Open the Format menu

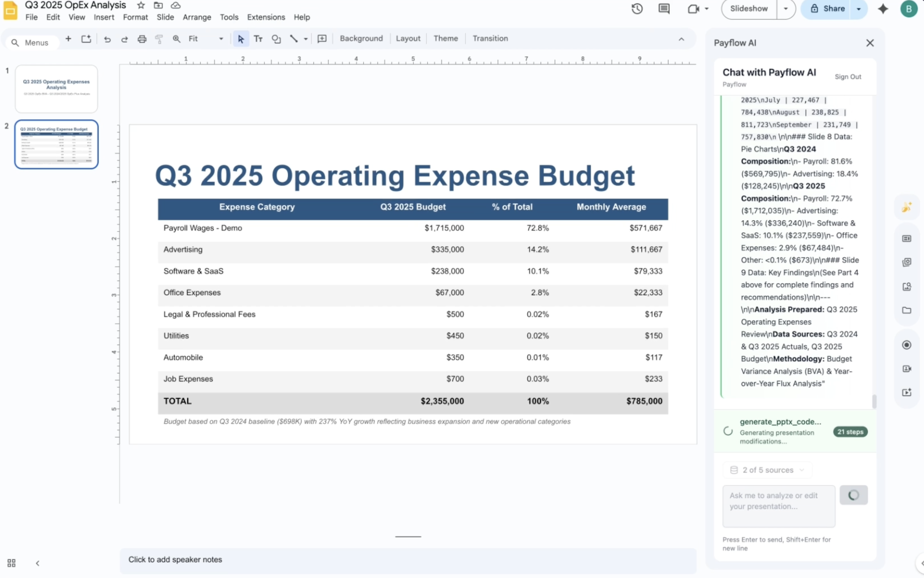coord(135,17)
